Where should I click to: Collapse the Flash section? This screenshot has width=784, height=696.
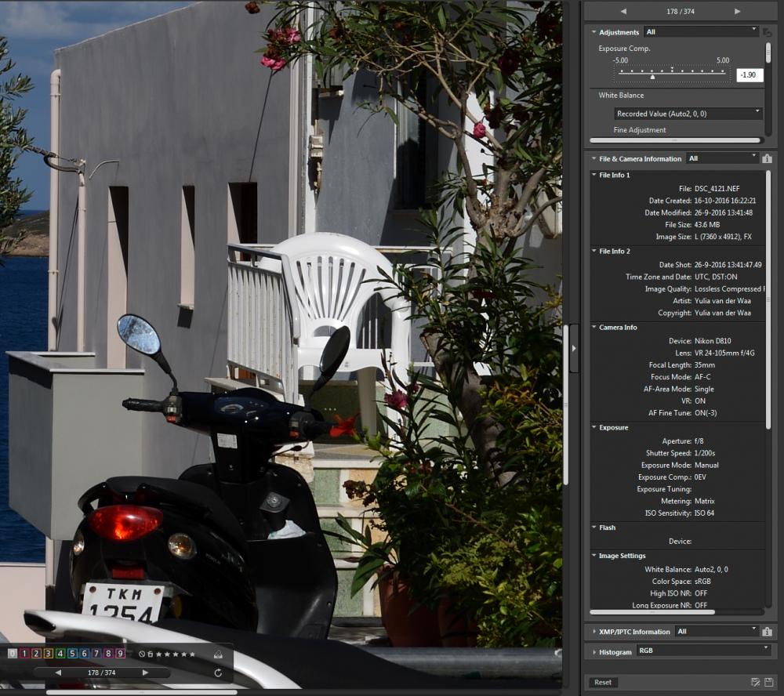click(594, 527)
